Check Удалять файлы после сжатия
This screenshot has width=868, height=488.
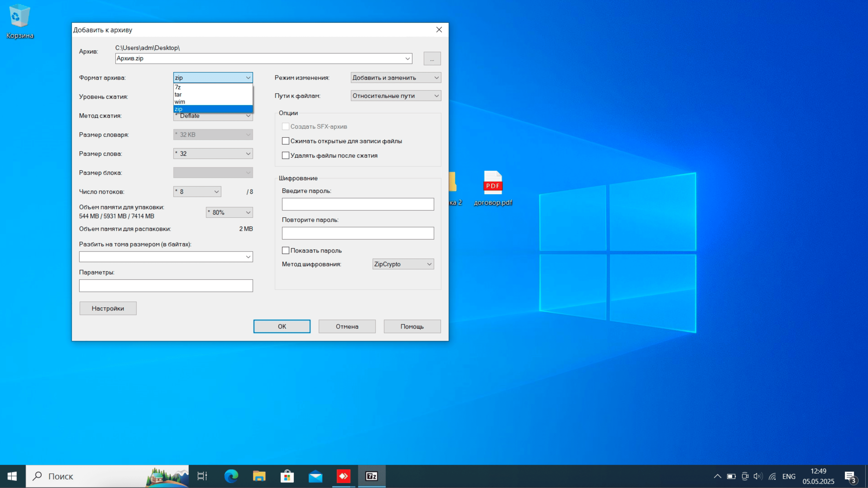click(285, 155)
